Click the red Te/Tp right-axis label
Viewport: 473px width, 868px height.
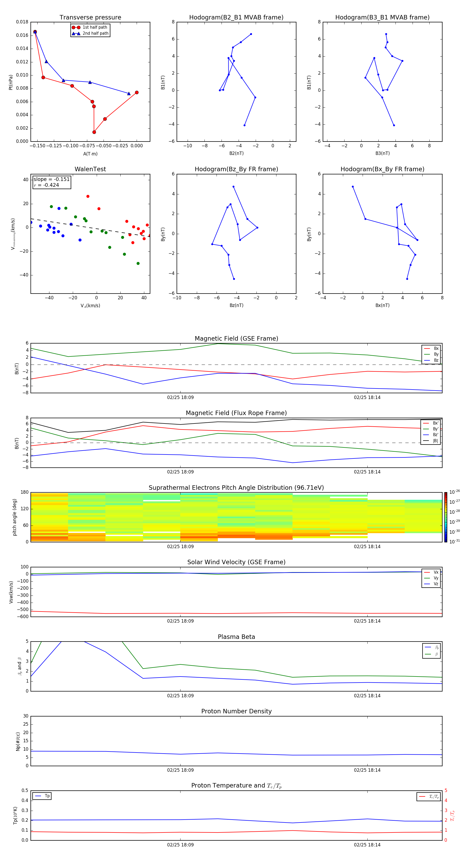pos(452,815)
